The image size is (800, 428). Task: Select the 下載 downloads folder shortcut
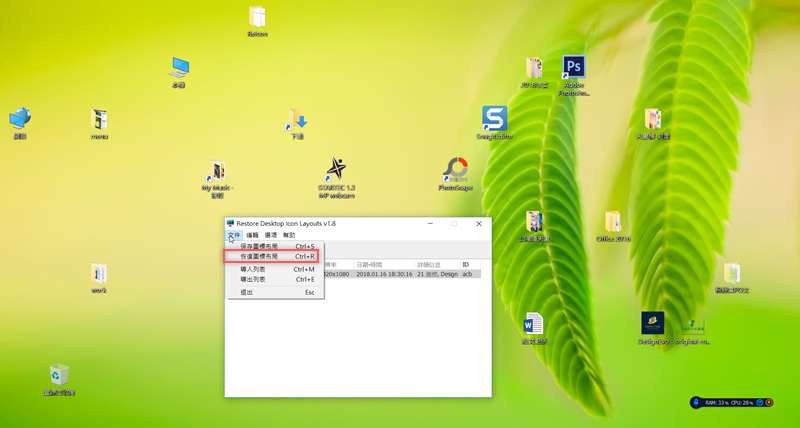point(297,123)
